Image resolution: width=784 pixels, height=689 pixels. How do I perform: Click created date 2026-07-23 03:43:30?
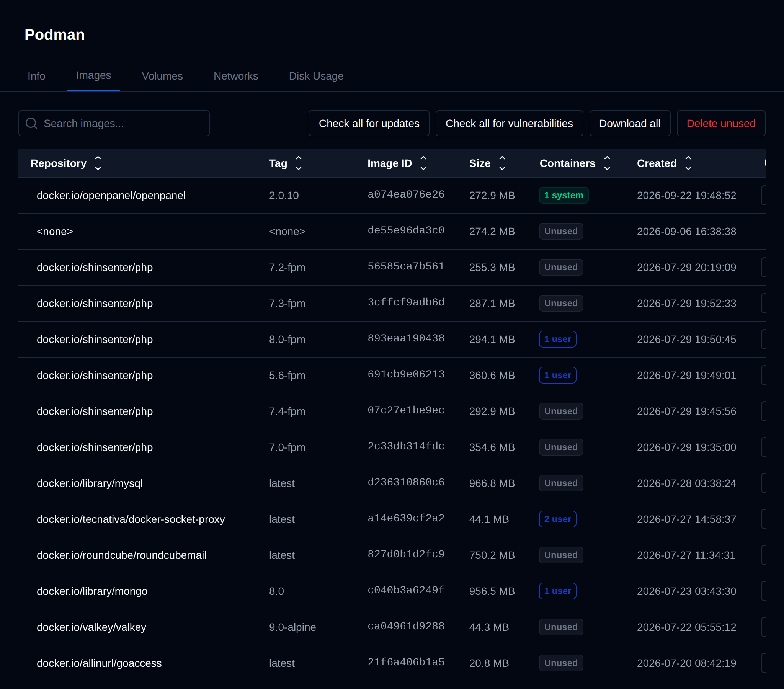pyautogui.click(x=687, y=591)
